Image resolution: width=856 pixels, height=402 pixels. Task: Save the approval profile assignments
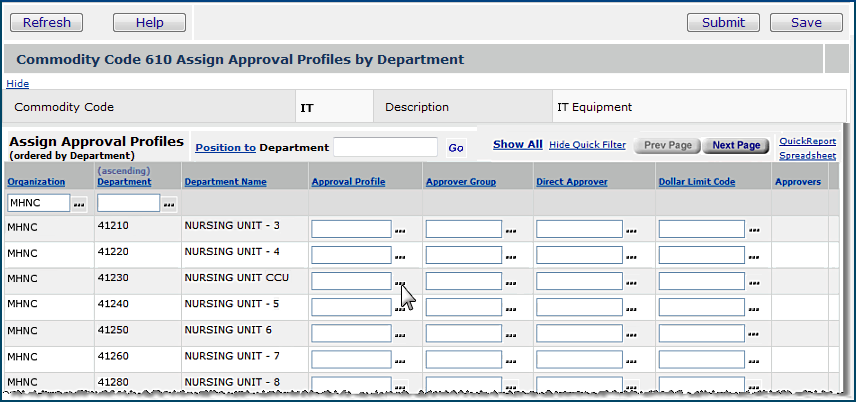[x=806, y=22]
